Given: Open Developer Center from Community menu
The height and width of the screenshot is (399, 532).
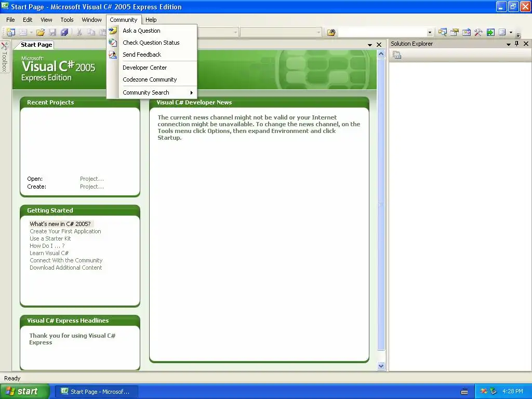Looking at the screenshot, I should [x=152, y=68].
